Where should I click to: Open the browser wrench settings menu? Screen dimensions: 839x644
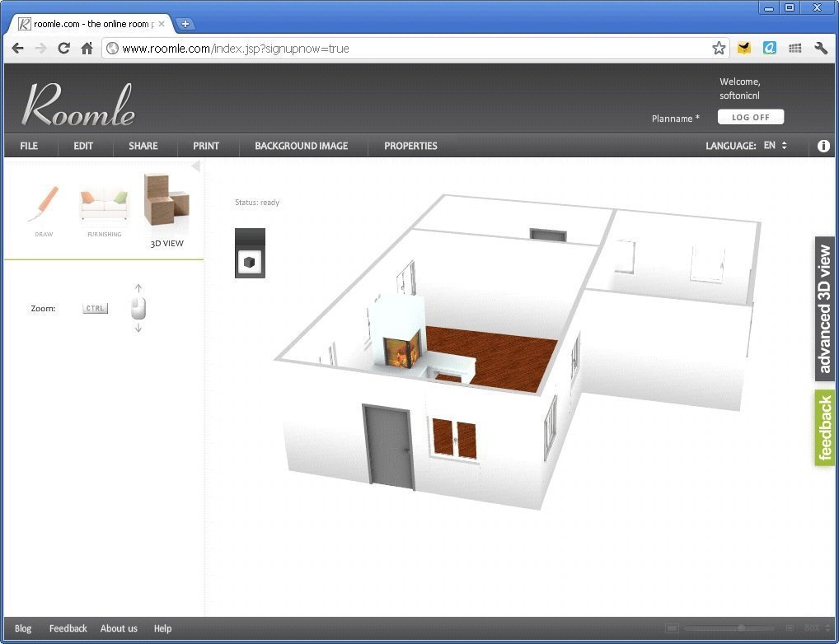pos(820,49)
